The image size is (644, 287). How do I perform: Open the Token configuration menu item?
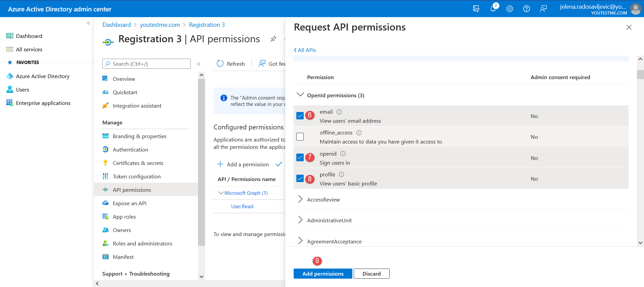(137, 176)
